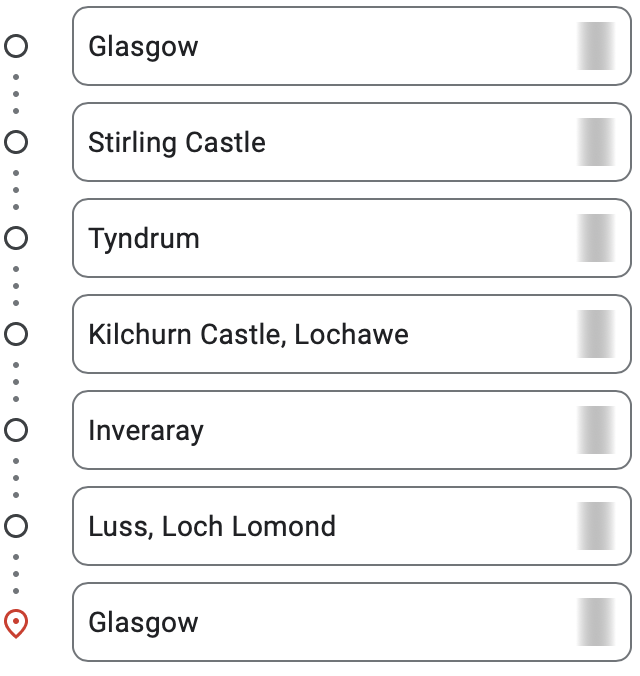Viewport: 640px width, 676px height.
Task: Click the gray handle in Stirling Castle row
Action: (596, 142)
